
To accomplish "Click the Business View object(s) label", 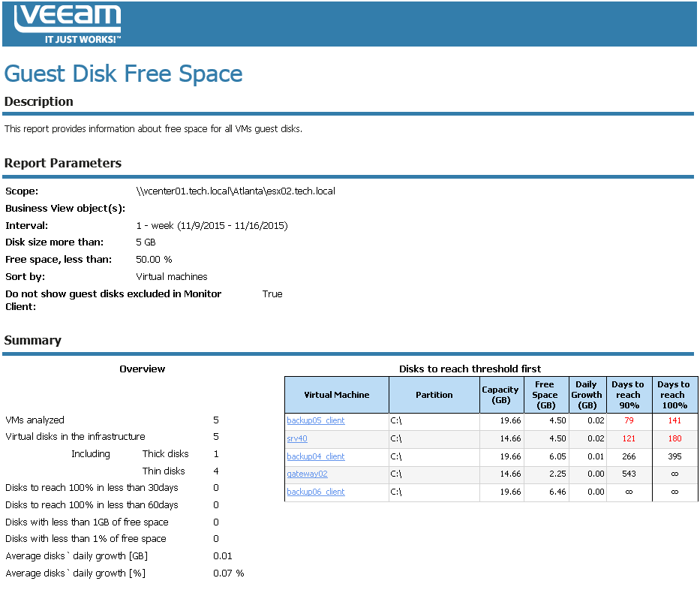I will click(x=65, y=209).
